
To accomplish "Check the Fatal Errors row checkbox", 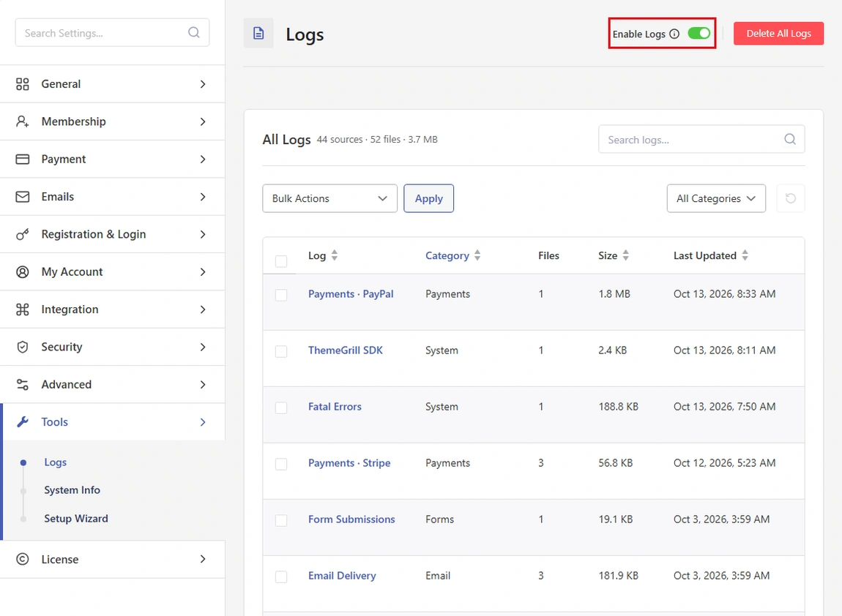I will pos(281,407).
